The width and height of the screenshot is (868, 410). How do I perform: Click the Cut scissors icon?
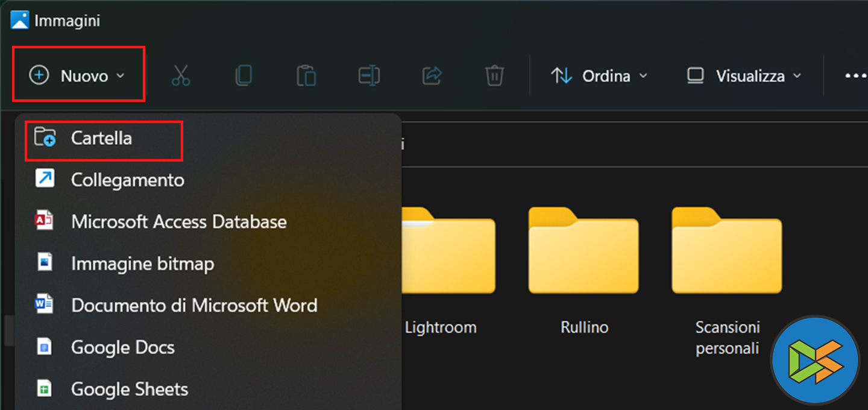pos(180,76)
